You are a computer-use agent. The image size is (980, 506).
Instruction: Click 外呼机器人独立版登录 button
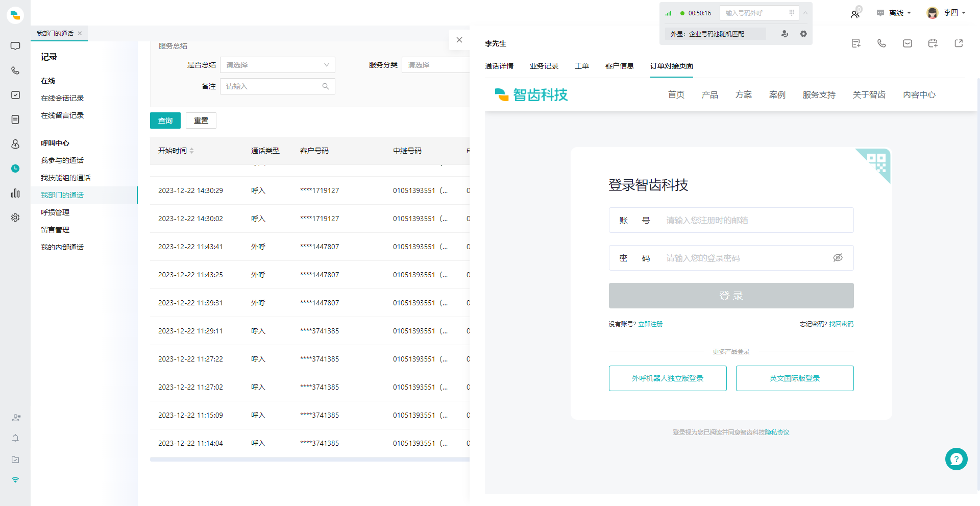668,378
